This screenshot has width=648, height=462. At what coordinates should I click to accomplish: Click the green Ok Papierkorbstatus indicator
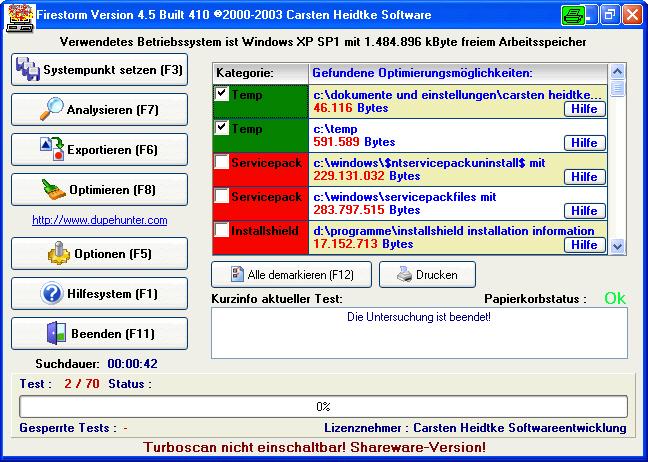615,298
